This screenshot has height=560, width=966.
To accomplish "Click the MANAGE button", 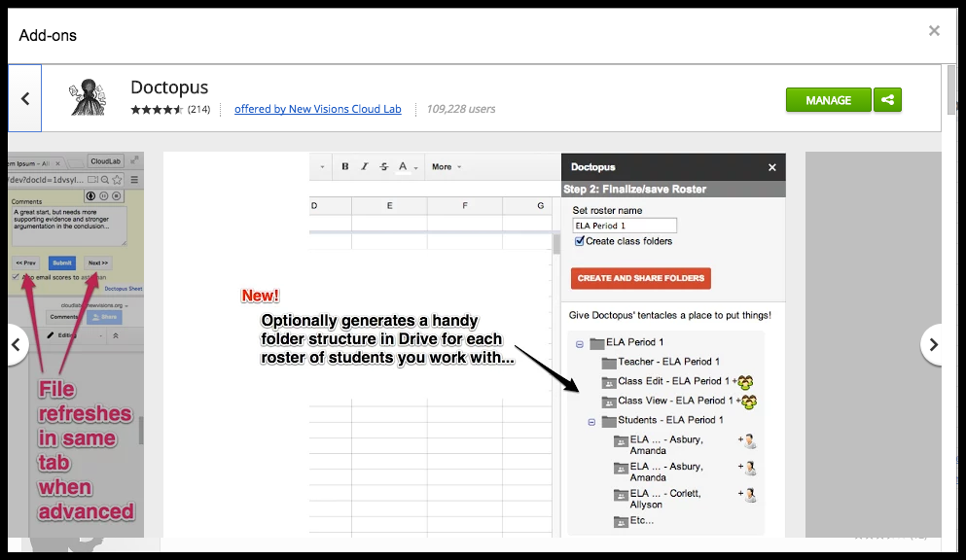I will pyautogui.click(x=828, y=100).
